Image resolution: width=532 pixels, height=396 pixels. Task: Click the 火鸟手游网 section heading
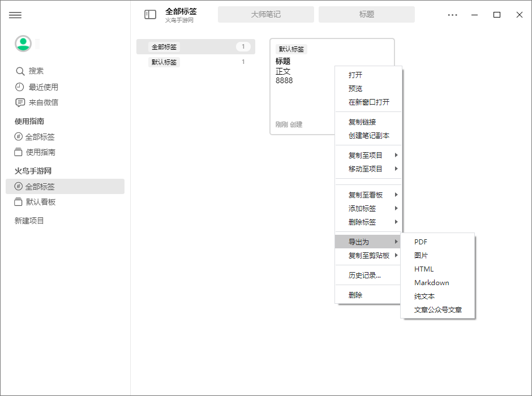pyautogui.click(x=33, y=171)
